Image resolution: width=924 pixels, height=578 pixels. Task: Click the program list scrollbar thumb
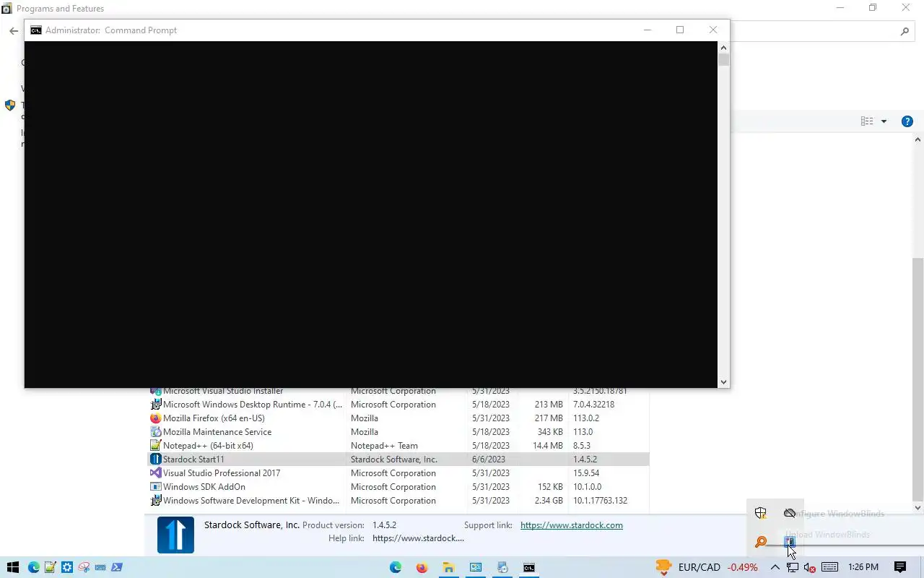point(918,379)
